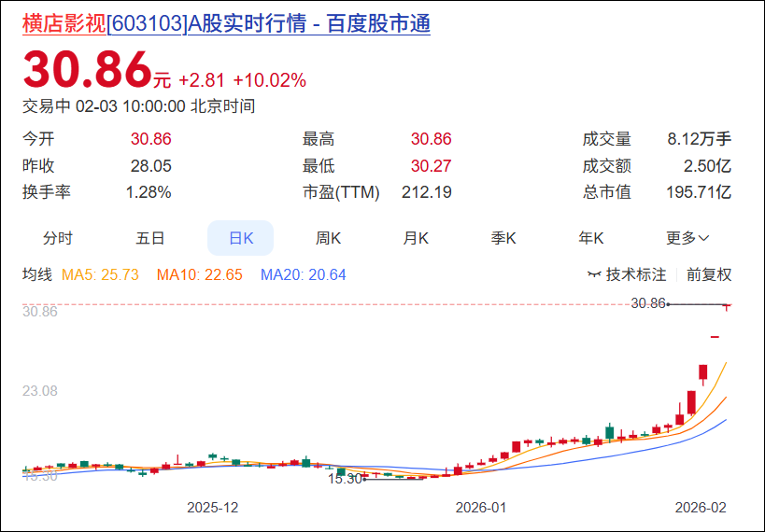Click the 昨收 value 28.05

click(150, 166)
